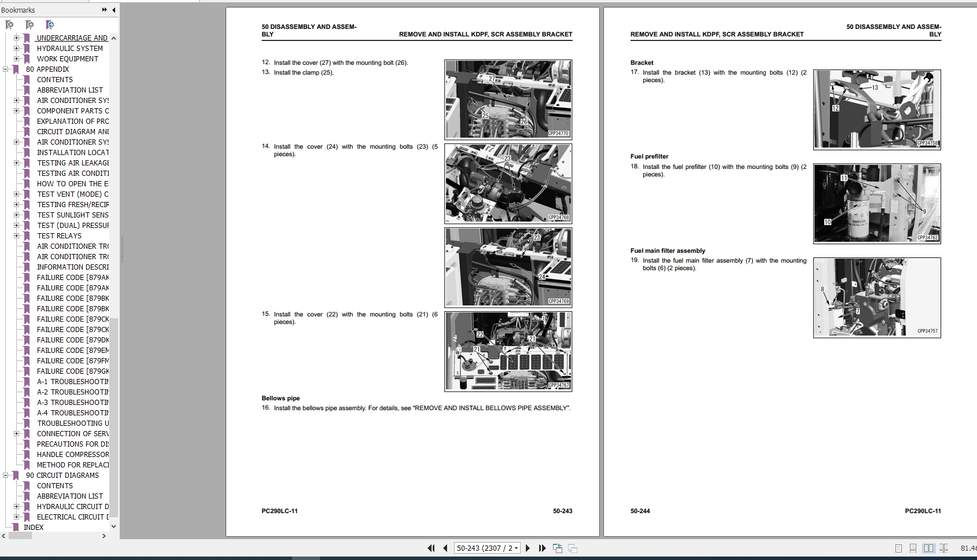Open the TESTING AIR LEAKAGE bookmark

point(73,163)
